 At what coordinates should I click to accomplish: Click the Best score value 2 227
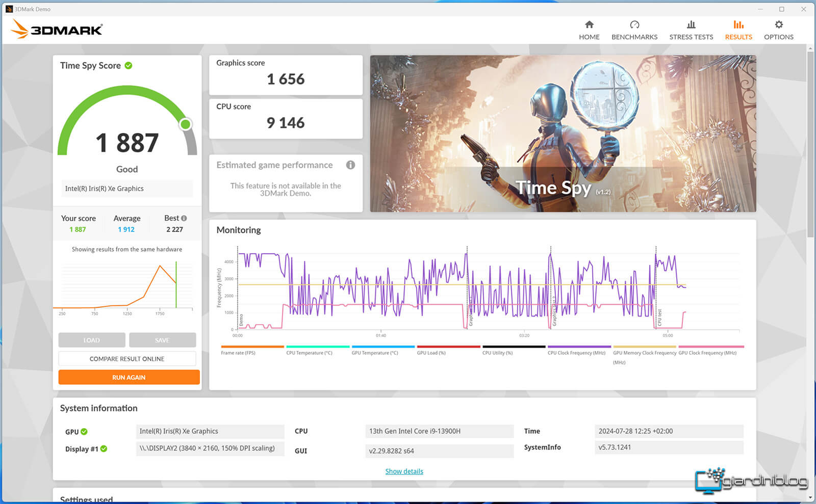(x=174, y=229)
